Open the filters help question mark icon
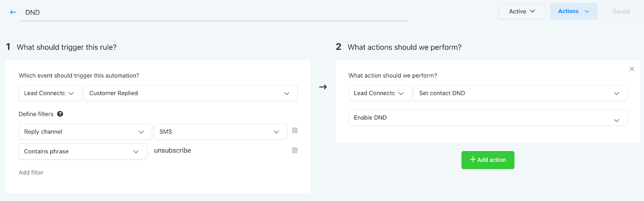644x201 pixels. pyautogui.click(x=60, y=114)
